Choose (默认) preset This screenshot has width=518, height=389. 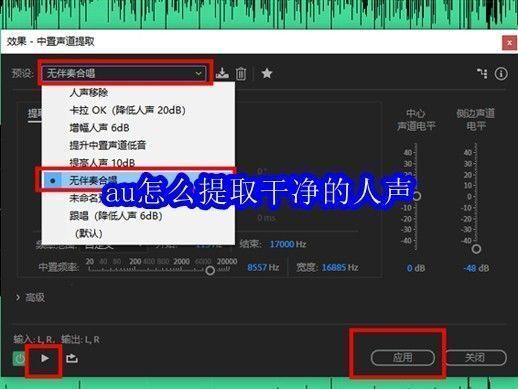point(138,233)
